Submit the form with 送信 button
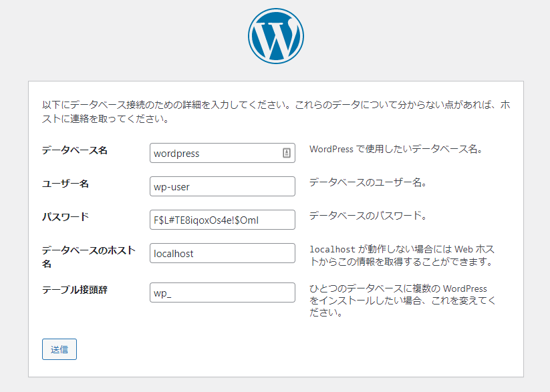The image size is (550, 392). 59,349
